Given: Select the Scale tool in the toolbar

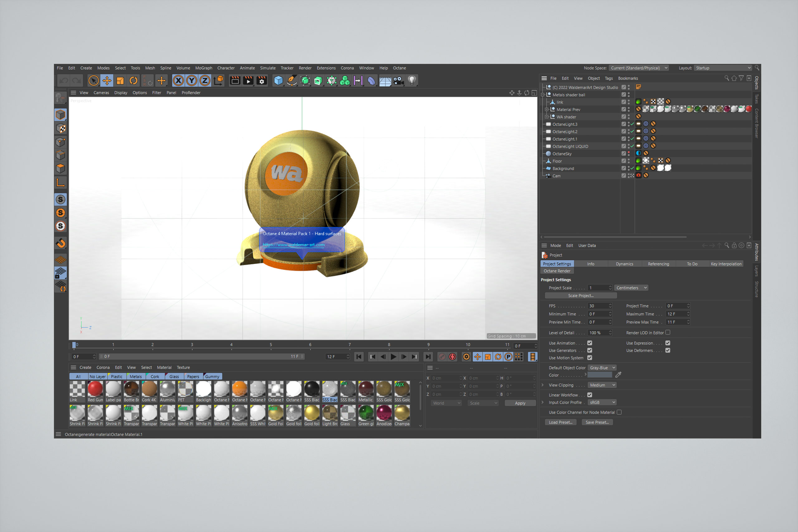Looking at the screenshot, I should tap(120, 81).
